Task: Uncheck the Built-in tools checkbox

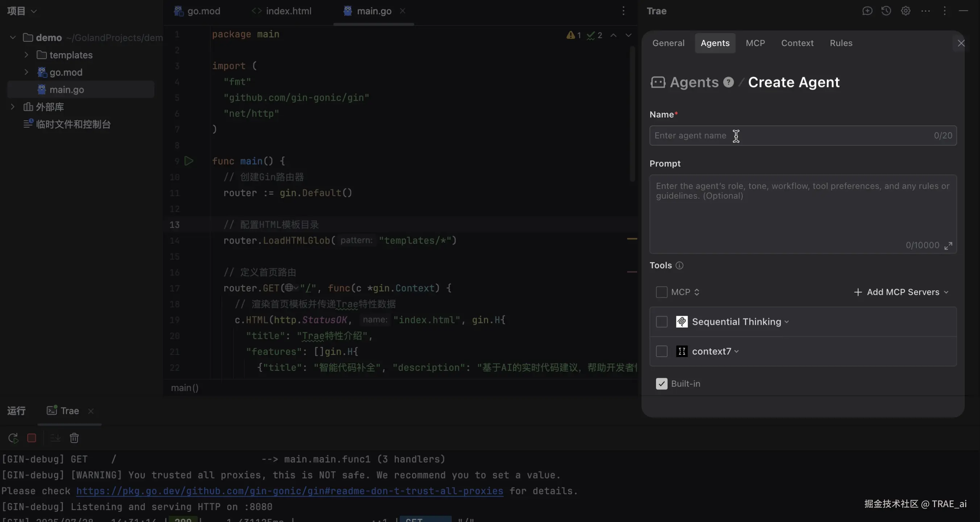Action: 661,384
